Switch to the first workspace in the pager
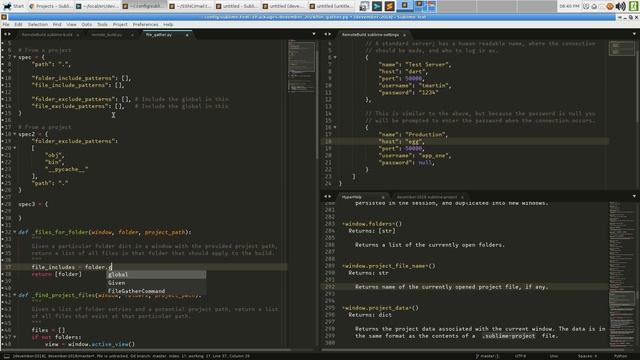This screenshot has height=360, width=640. 404,6
